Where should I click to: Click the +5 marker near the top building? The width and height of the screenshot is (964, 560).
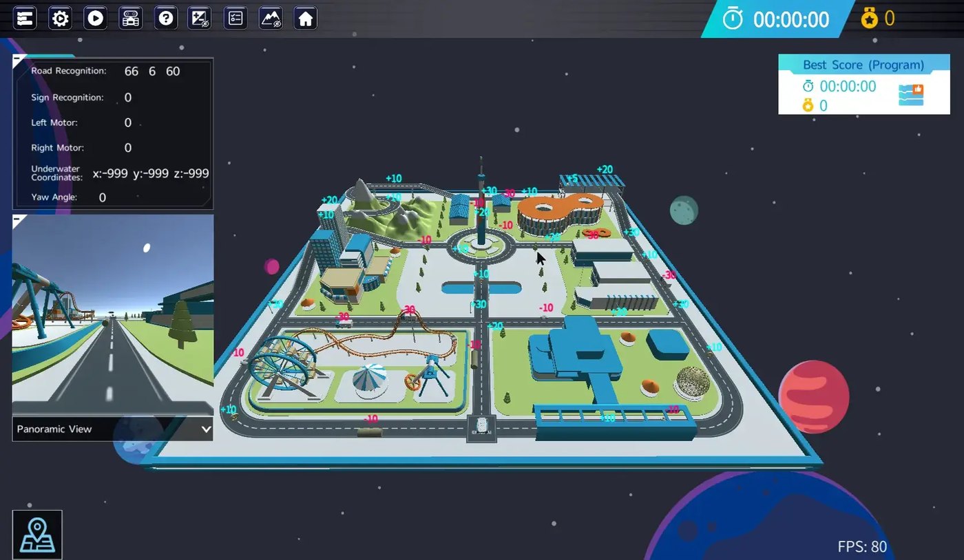pos(572,178)
